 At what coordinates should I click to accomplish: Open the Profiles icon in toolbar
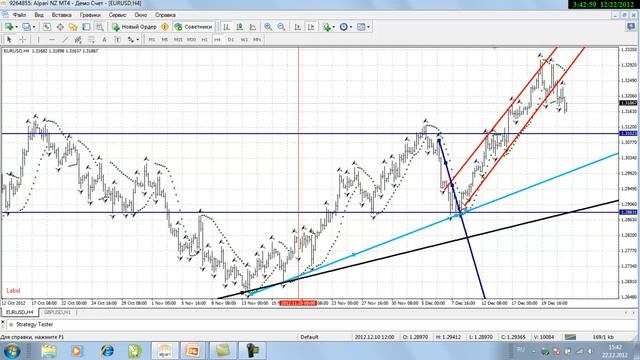pyautogui.click(x=26, y=27)
